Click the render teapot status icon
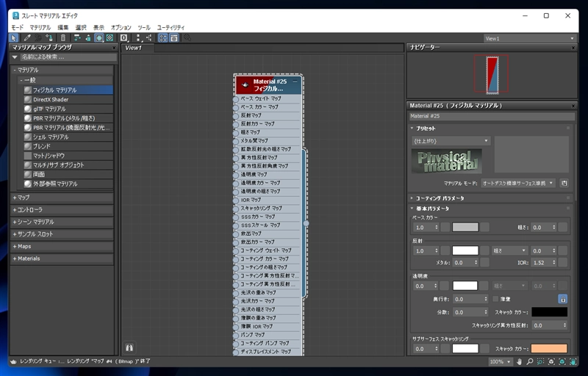 coord(13,362)
